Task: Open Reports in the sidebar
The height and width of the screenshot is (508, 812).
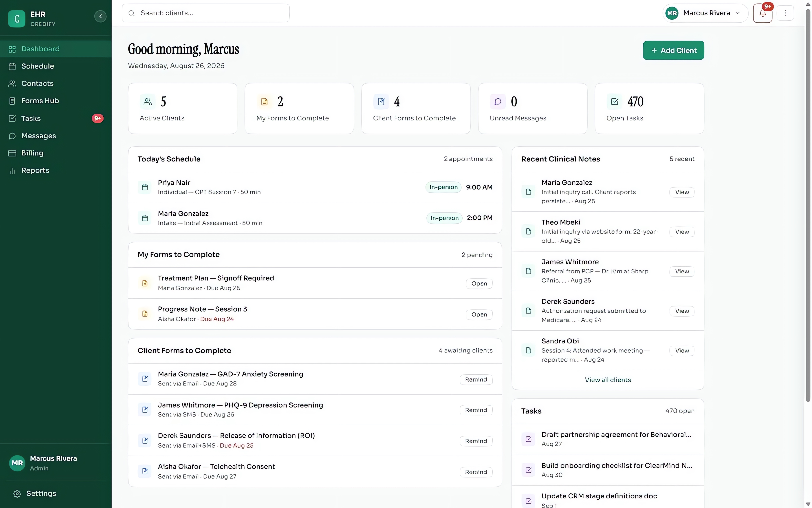Action: coord(56,170)
